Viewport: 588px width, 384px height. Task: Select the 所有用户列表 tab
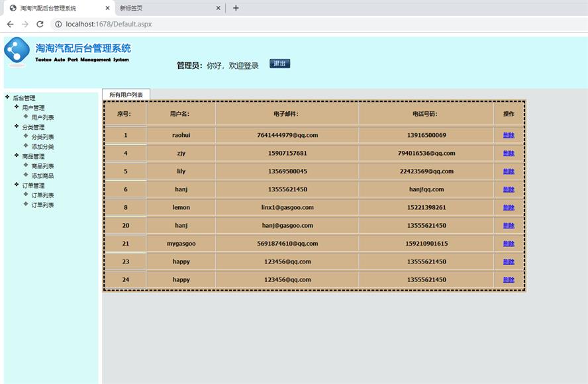[x=126, y=95]
